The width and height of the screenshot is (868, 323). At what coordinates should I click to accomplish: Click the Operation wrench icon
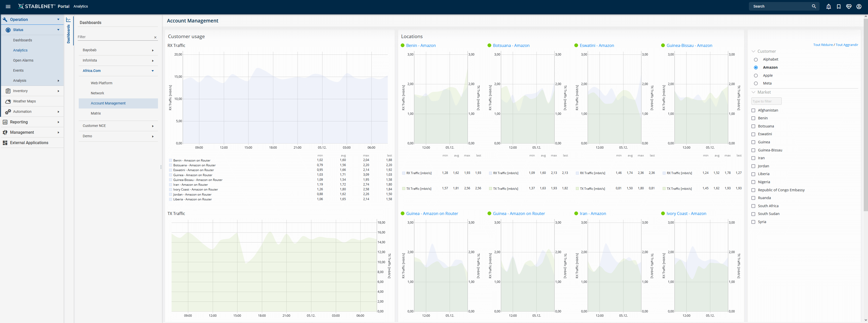[5, 19]
